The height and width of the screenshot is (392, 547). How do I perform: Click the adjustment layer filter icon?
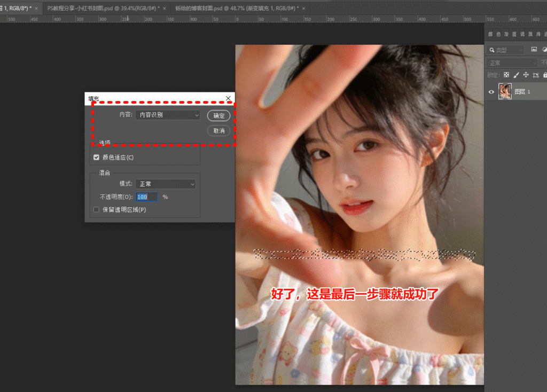[543, 50]
